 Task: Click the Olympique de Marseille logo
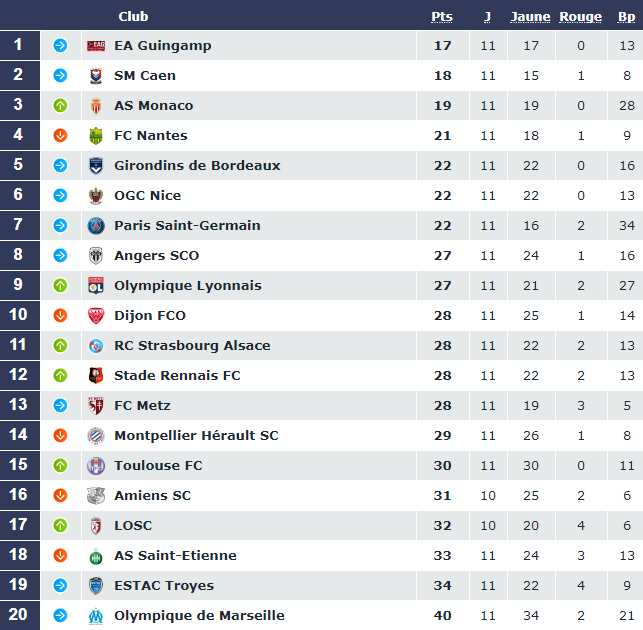pyautogui.click(x=96, y=616)
